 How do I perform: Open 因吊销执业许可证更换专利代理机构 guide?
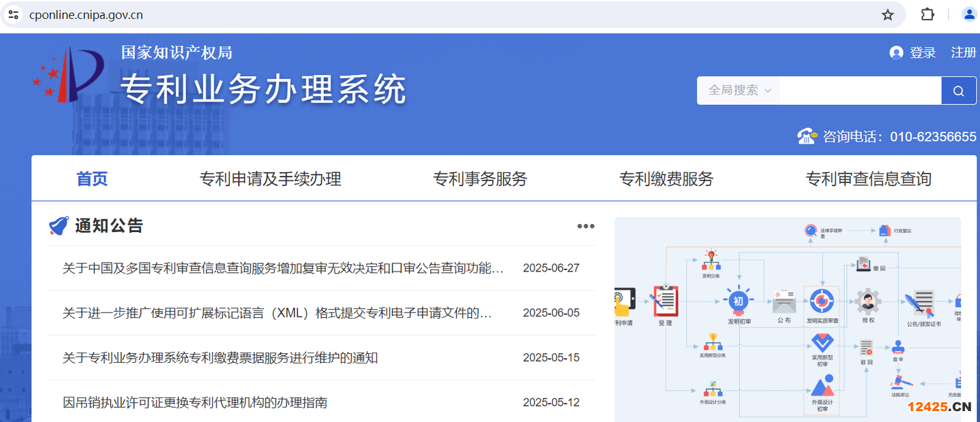point(195,403)
